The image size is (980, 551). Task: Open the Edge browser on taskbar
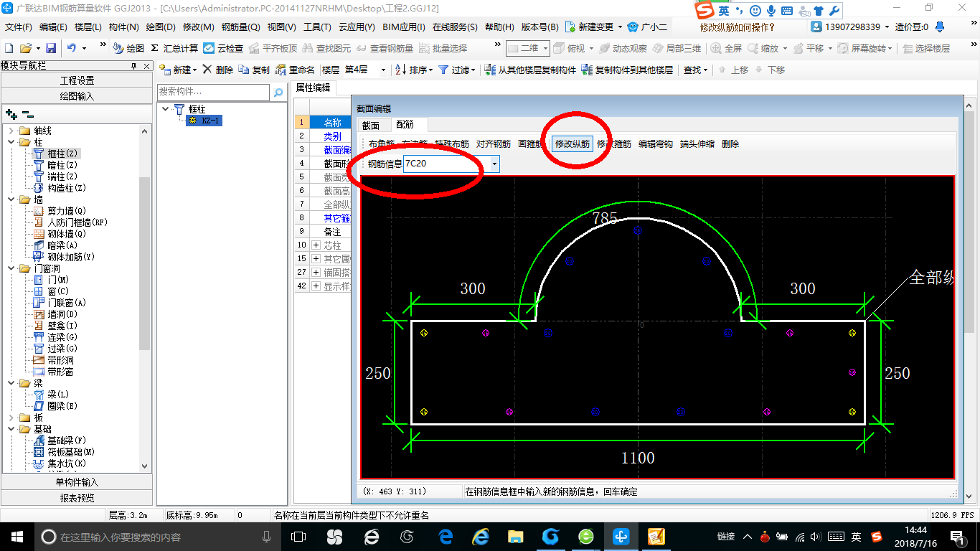[x=446, y=536]
